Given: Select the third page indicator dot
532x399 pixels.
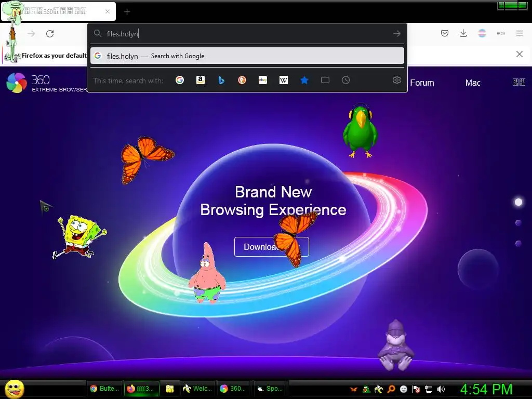Looking at the screenshot, I should [x=518, y=244].
